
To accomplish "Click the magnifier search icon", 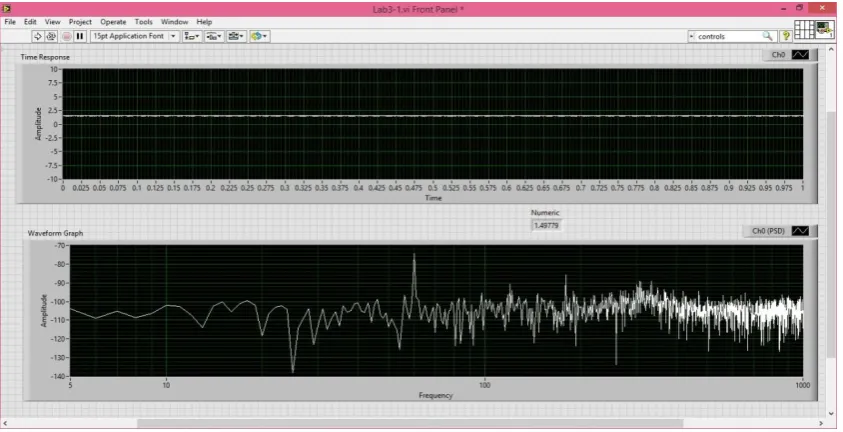I will (767, 36).
